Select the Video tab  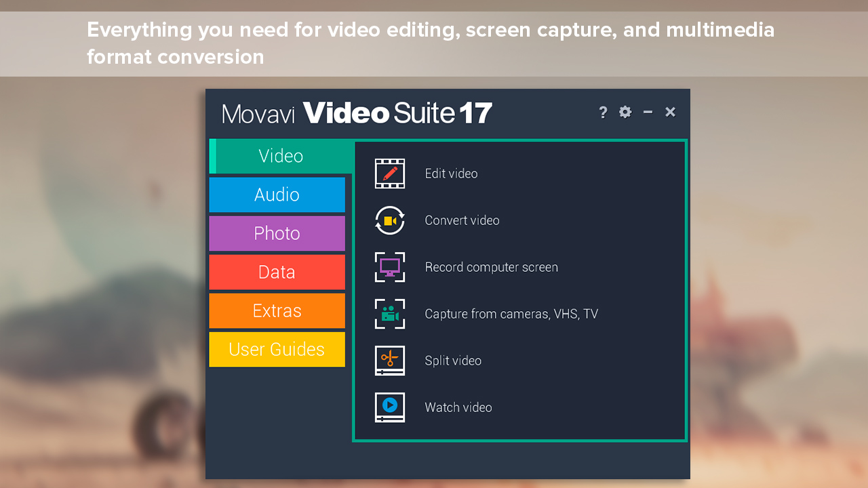coord(281,156)
